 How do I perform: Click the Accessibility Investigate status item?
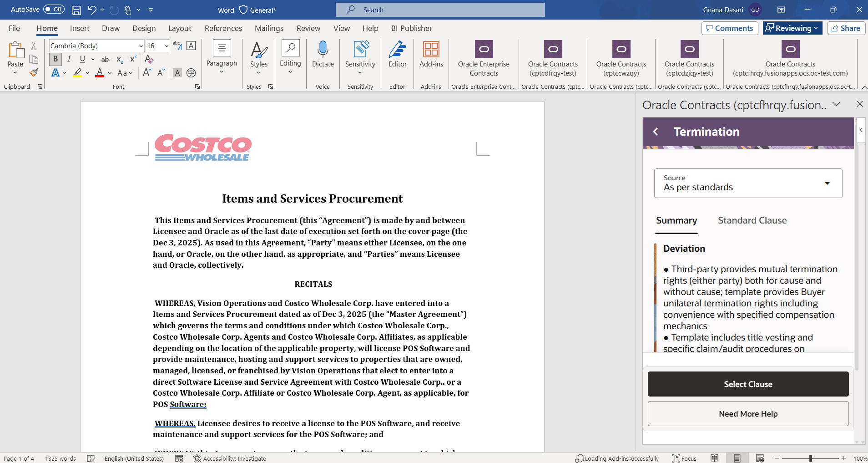230,458
